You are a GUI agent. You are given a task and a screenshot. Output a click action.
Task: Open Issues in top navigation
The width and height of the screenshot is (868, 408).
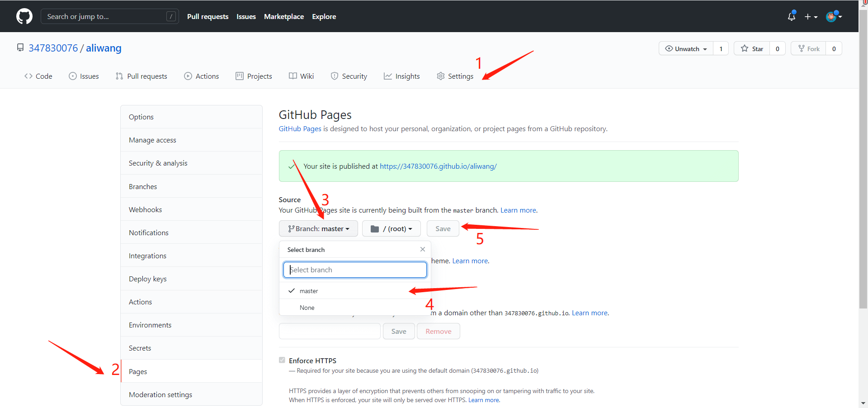pos(246,16)
